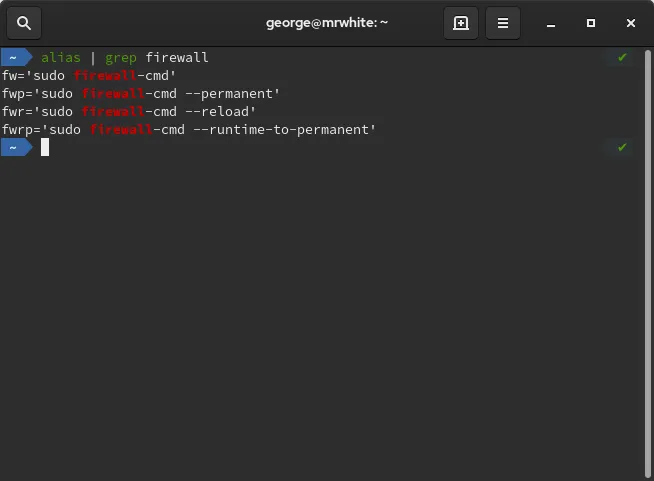Click the white block cursor
Viewport: 654px width, 481px height.
pos(45,147)
